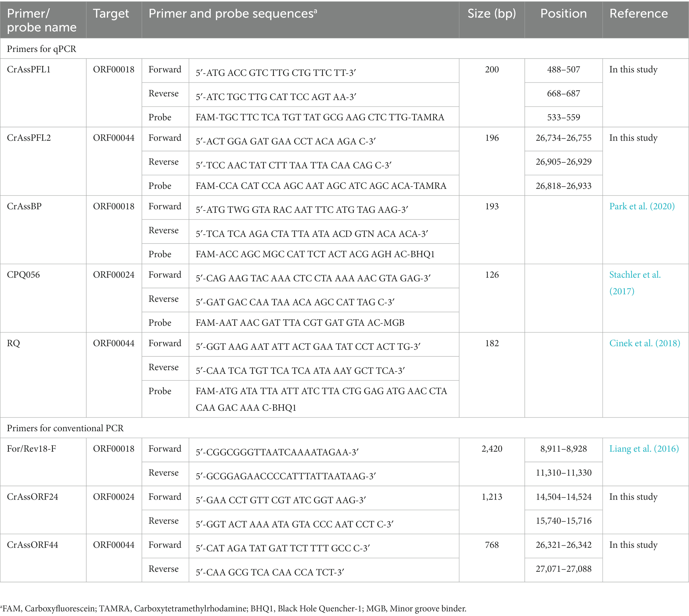689x616 pixels.
Task: Select probe FAM-TGC TTC TCA TGT TAT GCG AAG CTC TTG-TAMRA
Action: coord(320,117)
